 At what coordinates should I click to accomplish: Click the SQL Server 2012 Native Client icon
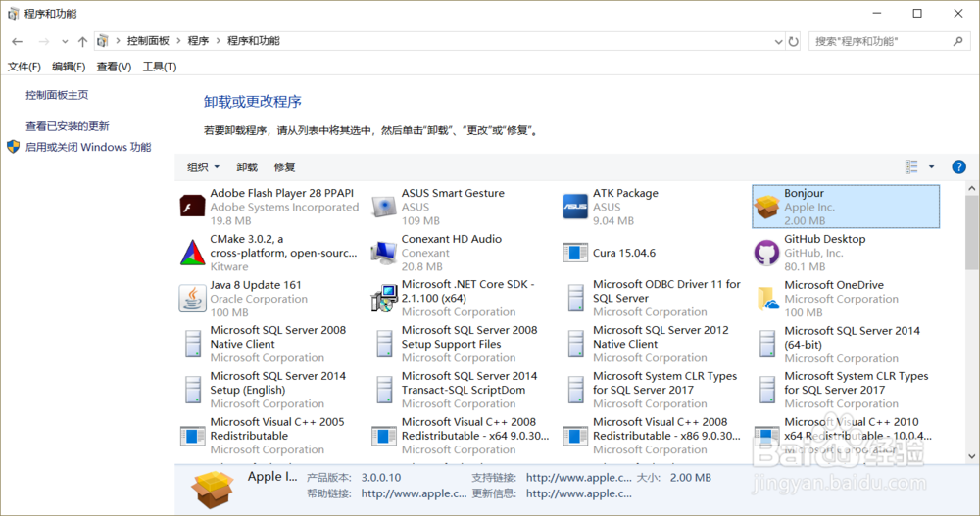[575, 344]
